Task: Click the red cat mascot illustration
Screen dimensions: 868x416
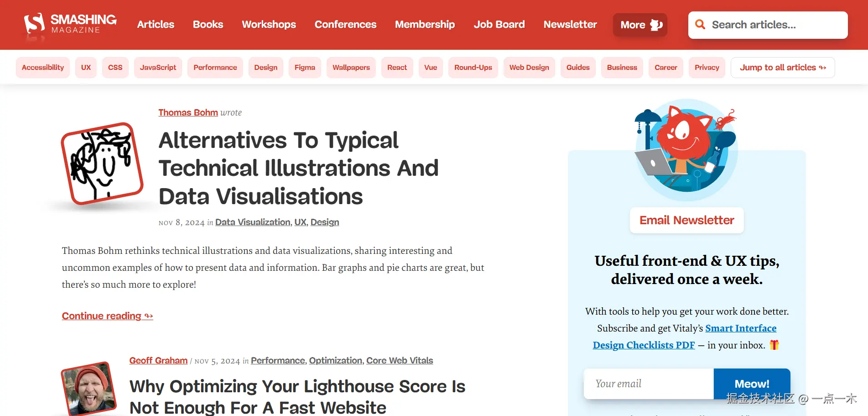Action: pyautogui.click(x=686, y=149)
